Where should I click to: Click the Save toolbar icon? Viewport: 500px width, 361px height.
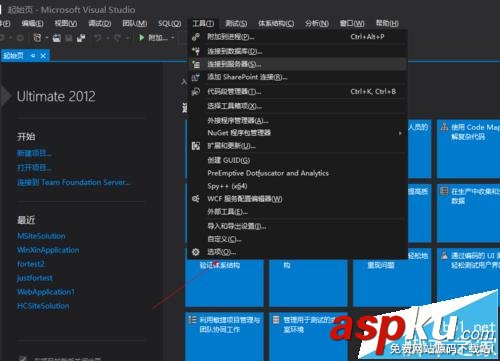click(x=69, y=38)
